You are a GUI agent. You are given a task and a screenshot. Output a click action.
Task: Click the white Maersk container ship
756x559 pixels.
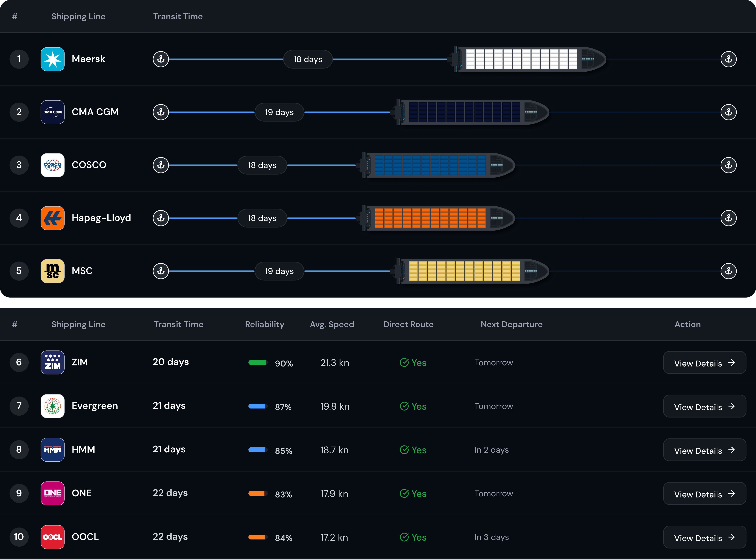point(527,59)
